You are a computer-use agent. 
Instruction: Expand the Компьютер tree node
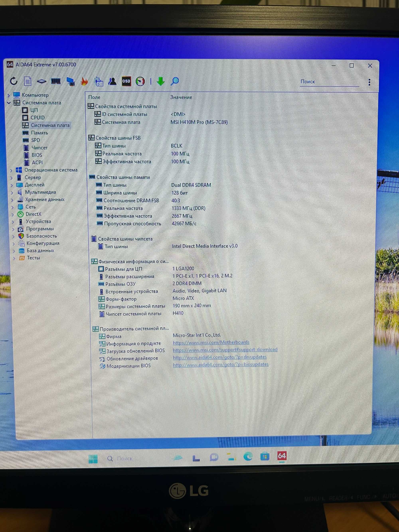coord(9,95)
